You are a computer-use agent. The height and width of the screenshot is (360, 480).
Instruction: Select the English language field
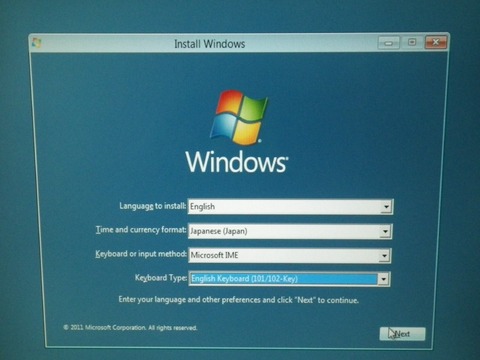pos(290,207)
